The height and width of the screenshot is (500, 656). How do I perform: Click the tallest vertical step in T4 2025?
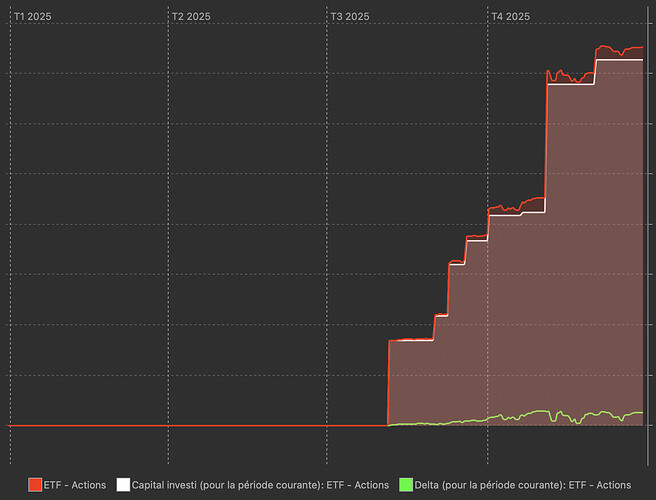tap(546, 140)
